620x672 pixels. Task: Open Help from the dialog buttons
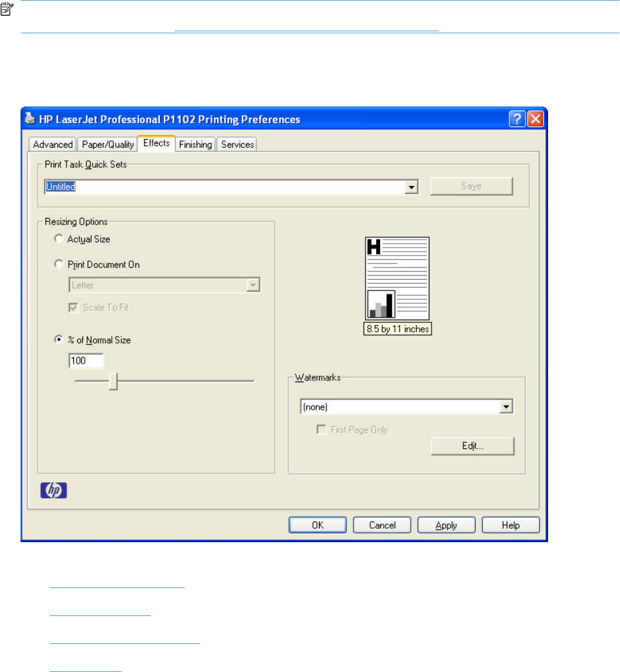point(511,525)
